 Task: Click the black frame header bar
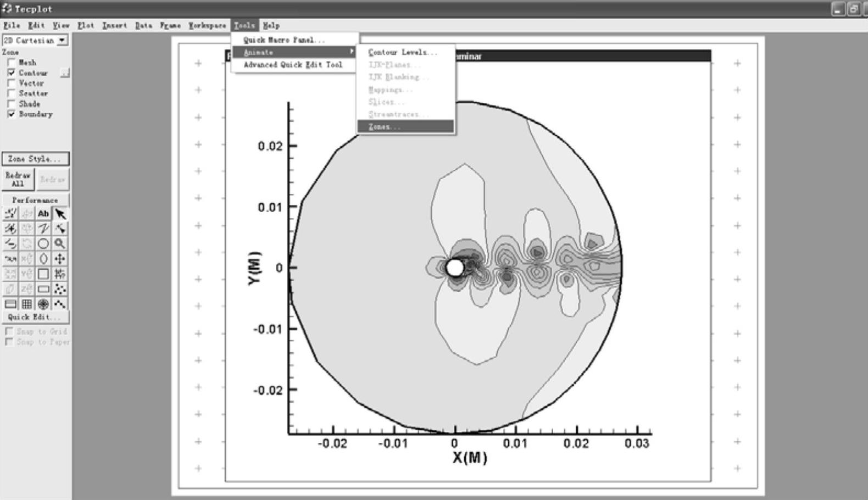tap(468, 56)
